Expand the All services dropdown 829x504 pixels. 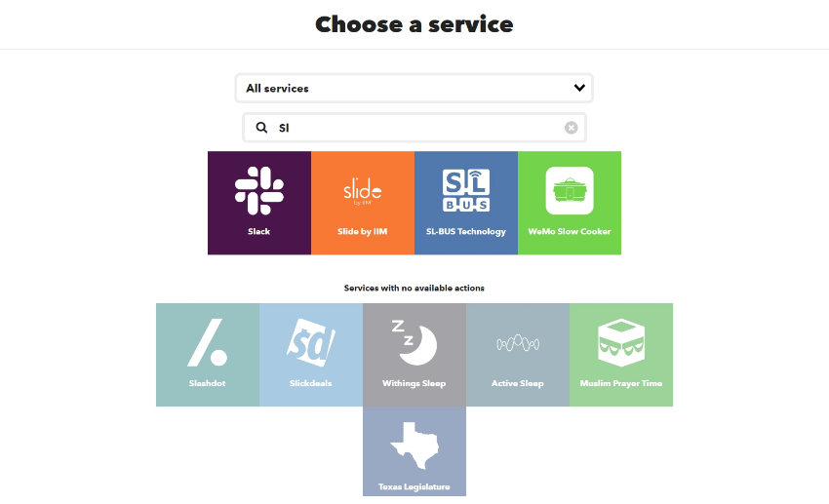click(x=414, y=89)
